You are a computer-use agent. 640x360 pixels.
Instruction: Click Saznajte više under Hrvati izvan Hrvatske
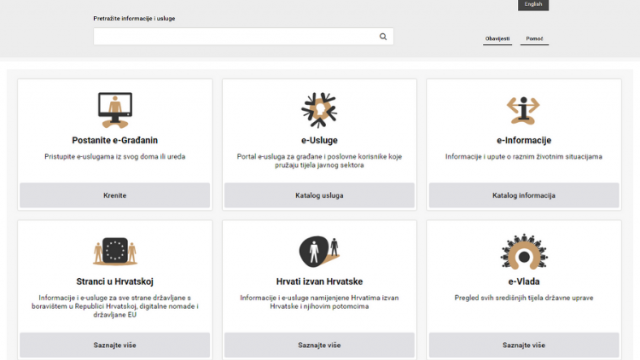pos(319,345)
